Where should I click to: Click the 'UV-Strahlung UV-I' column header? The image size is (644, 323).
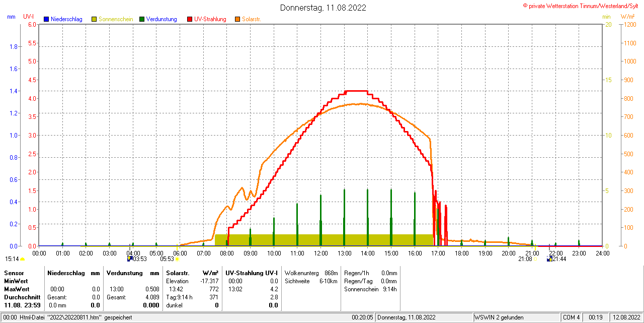(252, 273)
